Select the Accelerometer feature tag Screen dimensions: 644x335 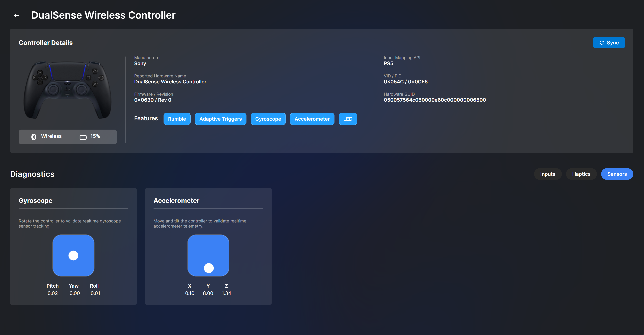point(312,119)
